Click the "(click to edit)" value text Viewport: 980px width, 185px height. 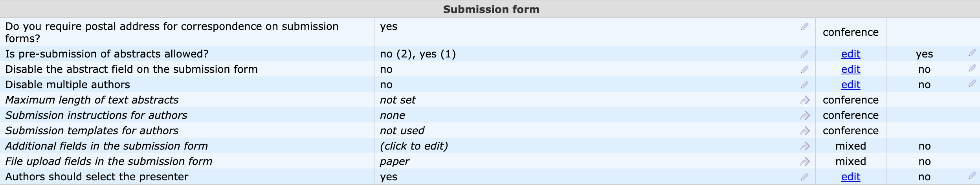(414, 146)
